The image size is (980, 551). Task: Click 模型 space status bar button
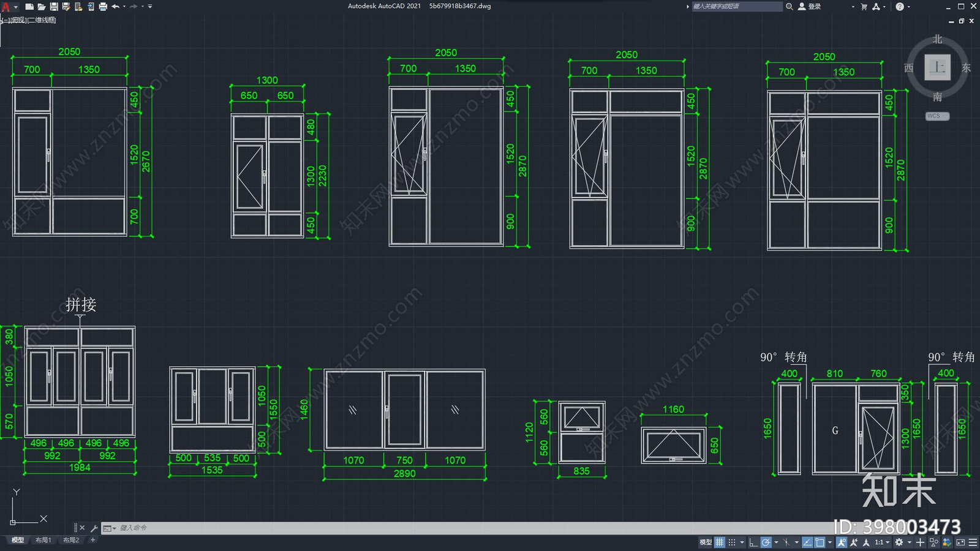coord(706,542)
